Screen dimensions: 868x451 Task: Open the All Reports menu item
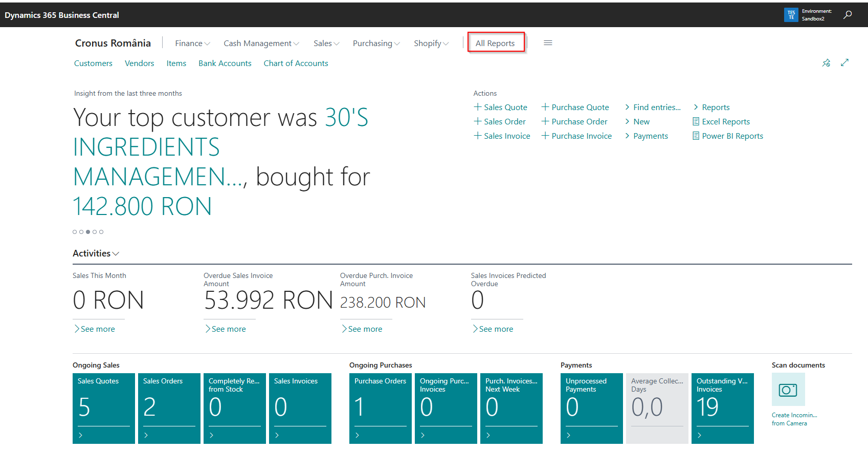coord(496,44)
